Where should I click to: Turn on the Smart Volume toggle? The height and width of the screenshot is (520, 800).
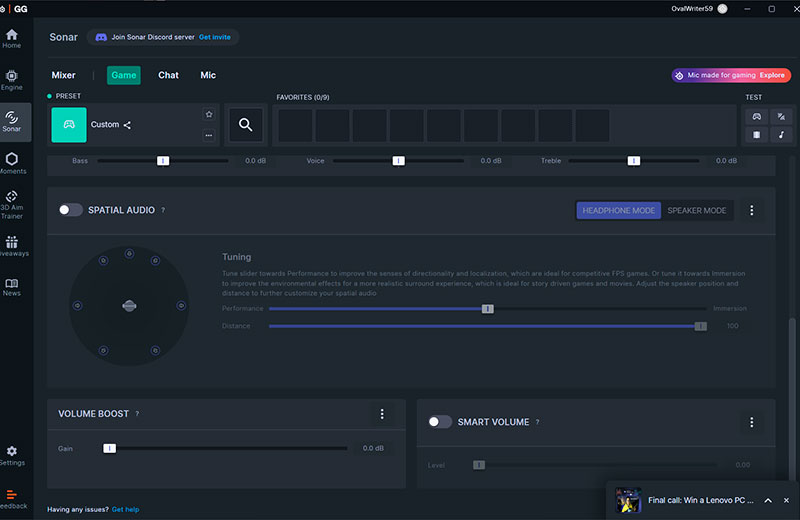click(x=440, y=422)
